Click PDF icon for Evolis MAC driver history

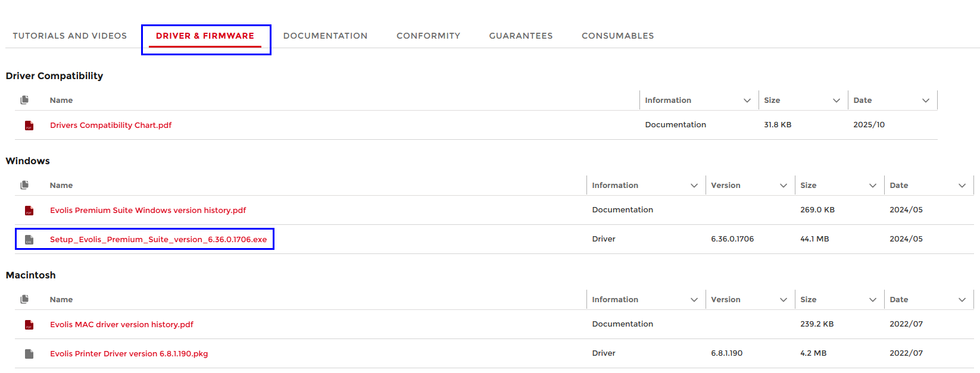click(x=29, y=325)
